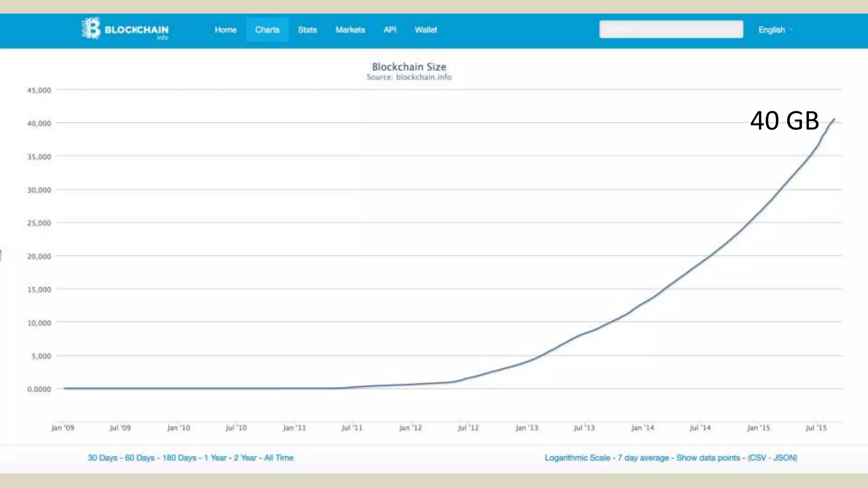This screenshot has height=488, width=868.
Task: Open the JSON data link
Action: (785, 458)
